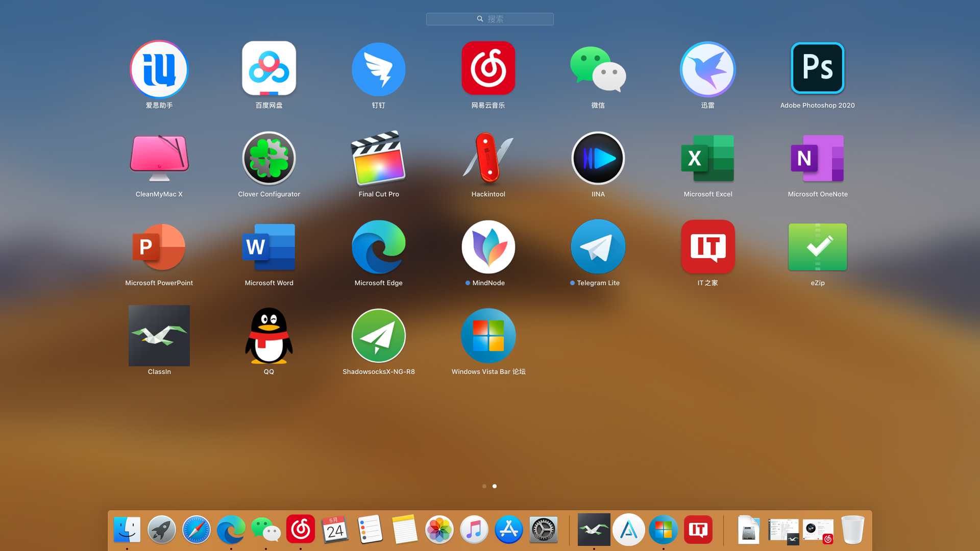980x551 pixels.
Task: Open Microsoft PowerPoint
Action: (x=159, y=246)
